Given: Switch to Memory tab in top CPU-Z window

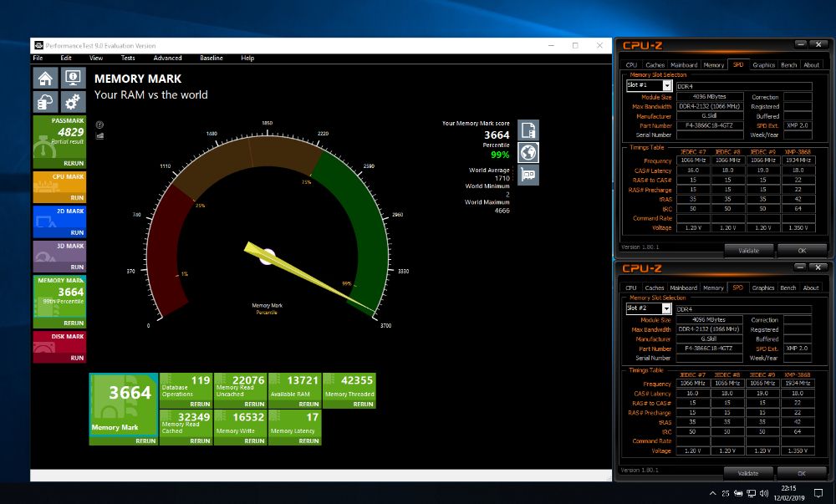Looking at the screenshot, I should tap(713, 65).
